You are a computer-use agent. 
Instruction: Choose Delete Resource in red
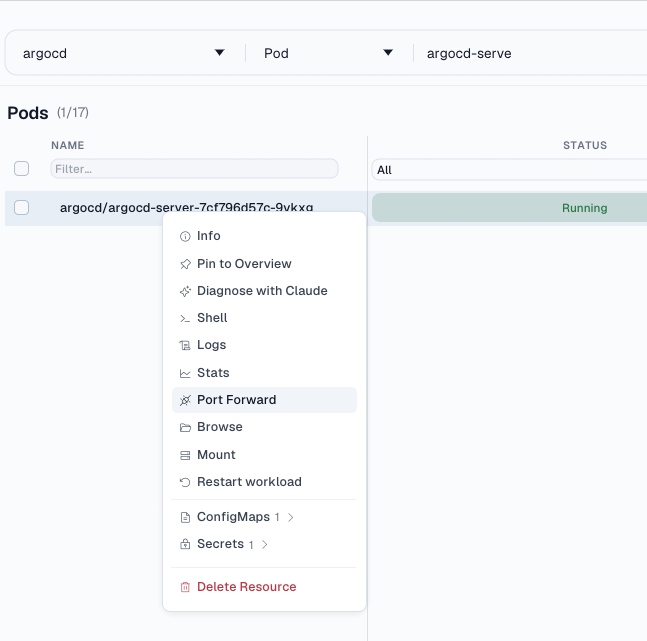(x=264, y=587)
